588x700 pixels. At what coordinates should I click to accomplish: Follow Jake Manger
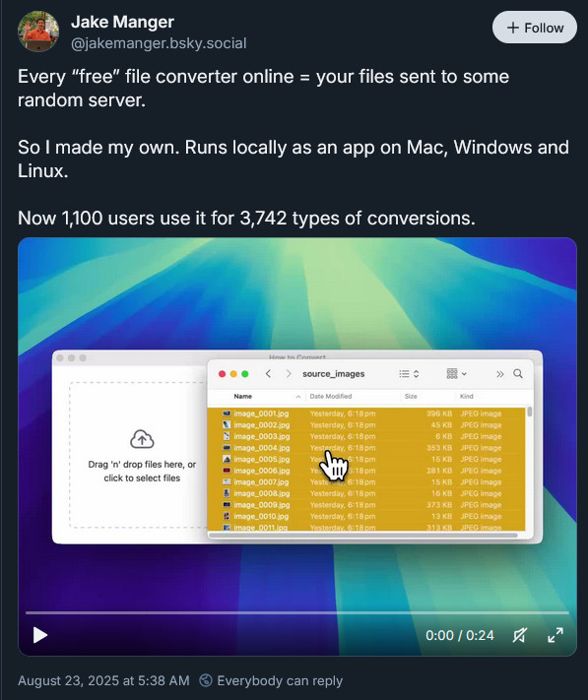(x=535, y=28)
